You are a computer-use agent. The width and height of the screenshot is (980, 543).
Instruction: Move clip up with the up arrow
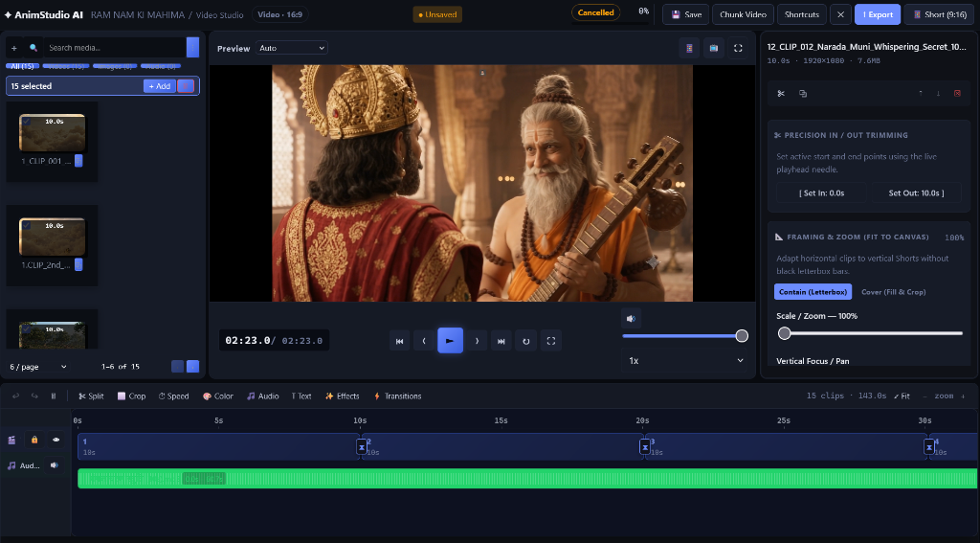click(x=920, y=93)
